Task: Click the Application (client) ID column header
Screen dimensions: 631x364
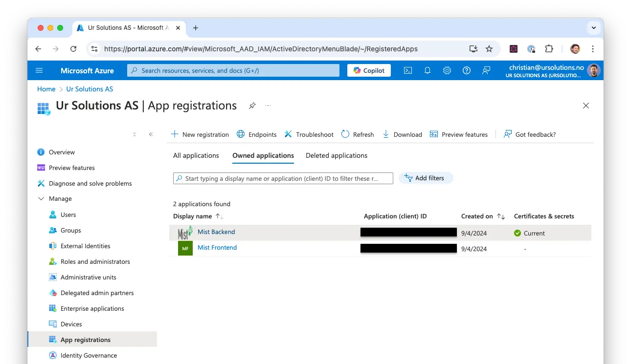Action: 395,216
